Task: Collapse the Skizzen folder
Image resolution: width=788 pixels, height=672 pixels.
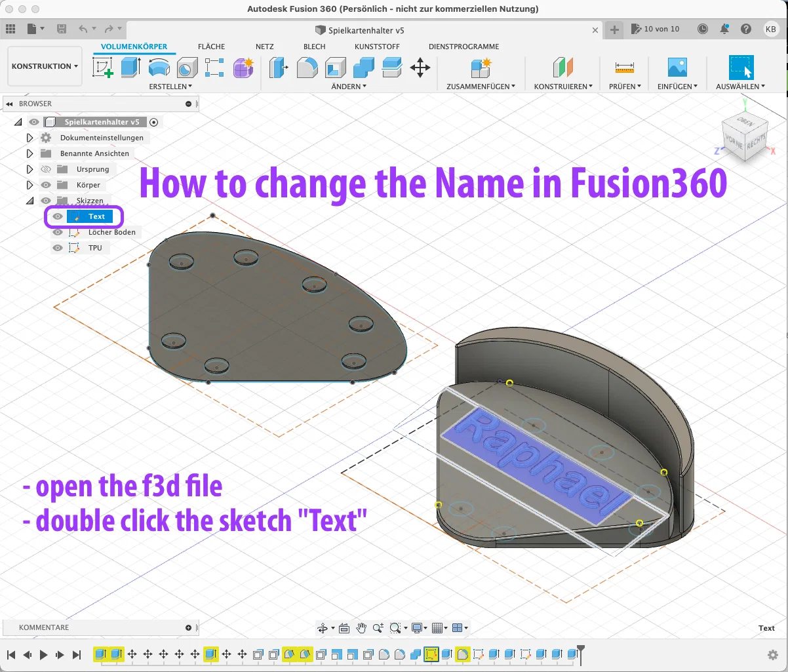Action: pyautogui.click(x=30, y=201)
